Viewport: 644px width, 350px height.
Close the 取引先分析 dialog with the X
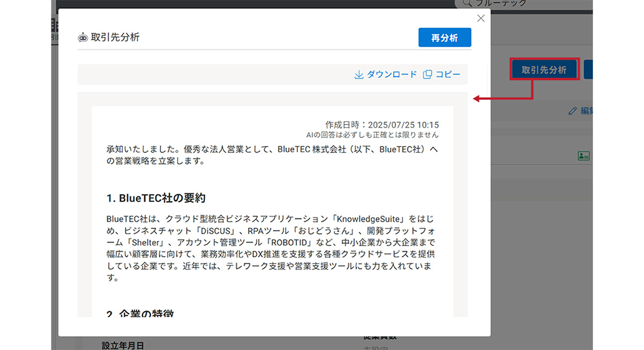481,18
